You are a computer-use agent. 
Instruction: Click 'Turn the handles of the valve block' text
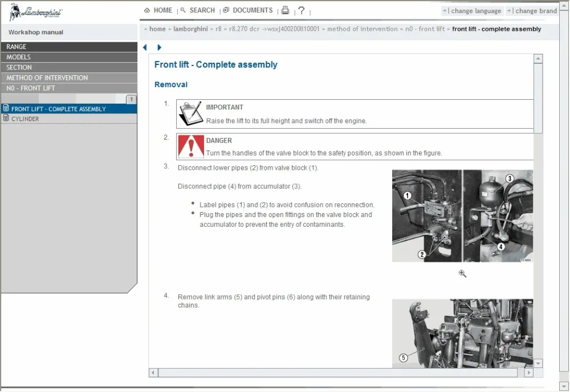coord(324,153)
